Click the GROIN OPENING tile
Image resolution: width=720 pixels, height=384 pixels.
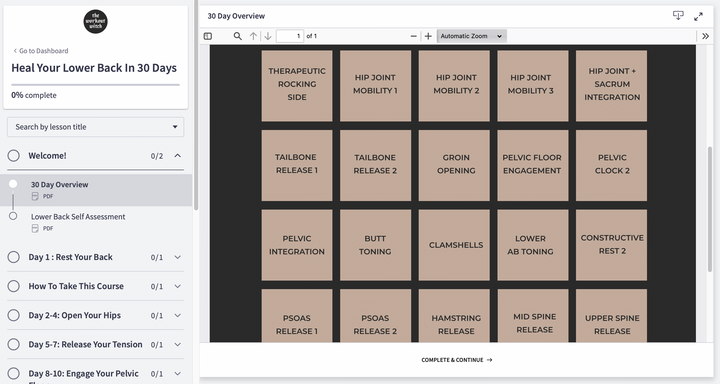tap(454, 165)
